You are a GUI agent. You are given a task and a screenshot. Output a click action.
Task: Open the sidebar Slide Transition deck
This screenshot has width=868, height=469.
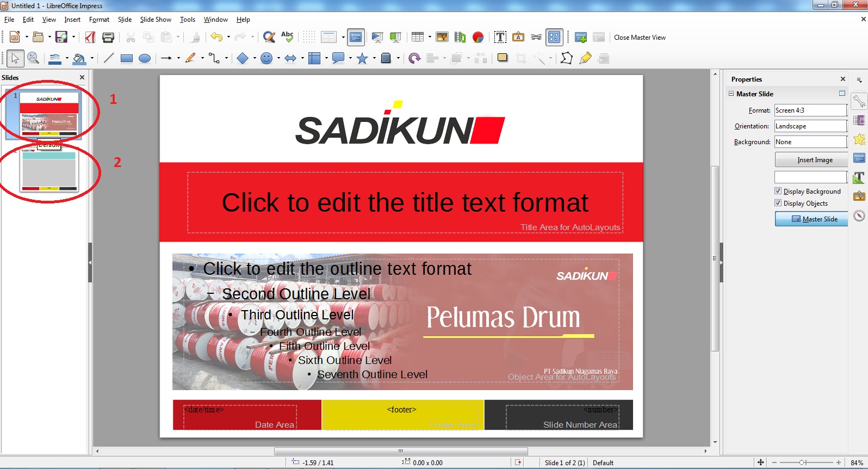point(859,120)
